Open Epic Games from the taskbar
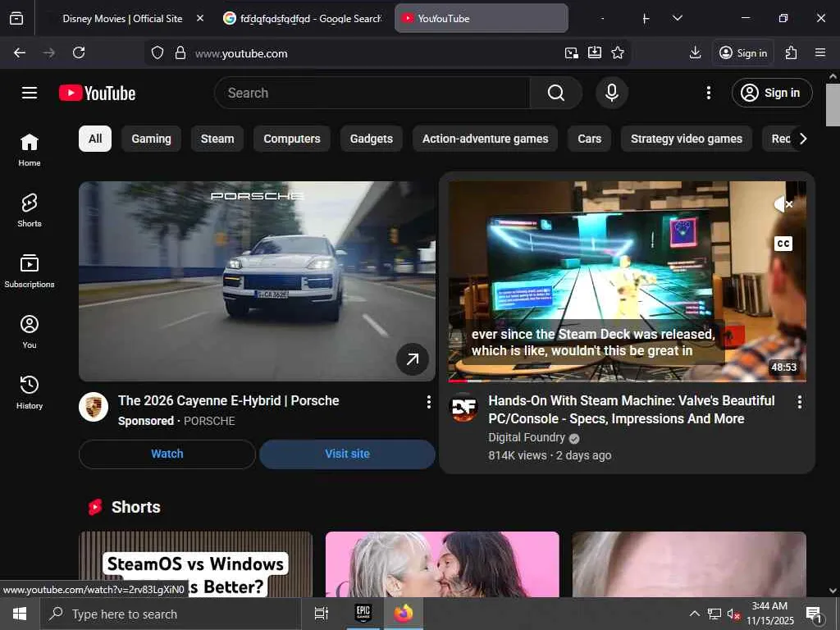The image size is (840, 630). pyautogui.click(x=363, y=614)
